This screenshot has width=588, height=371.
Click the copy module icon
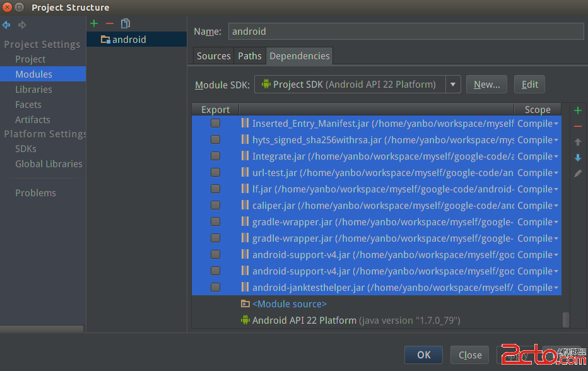126,23
